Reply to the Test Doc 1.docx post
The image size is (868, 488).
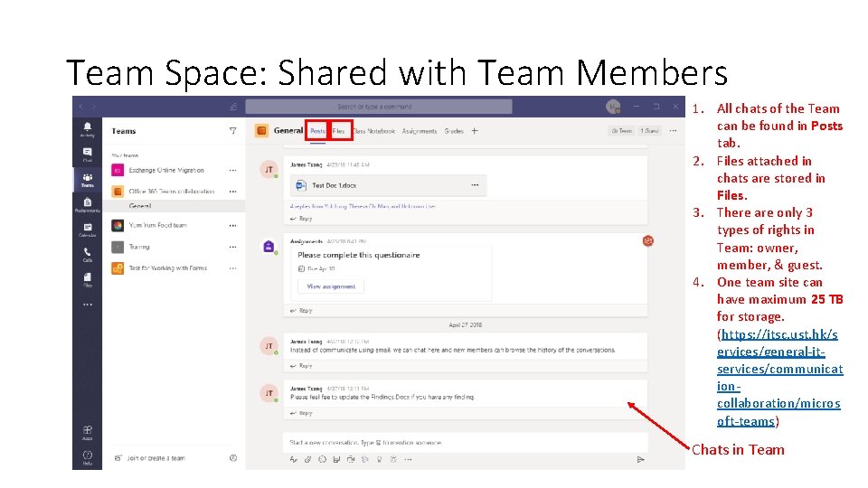(x=302, y=219)
